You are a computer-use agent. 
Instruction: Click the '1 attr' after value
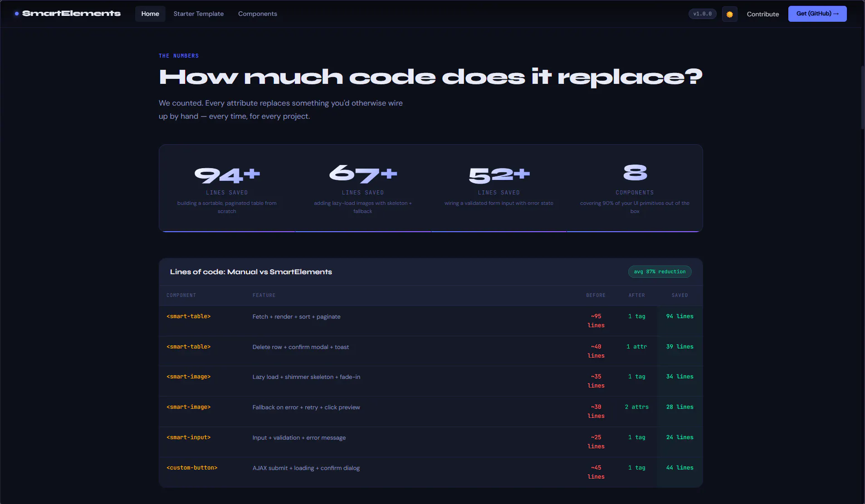point(637,347)
